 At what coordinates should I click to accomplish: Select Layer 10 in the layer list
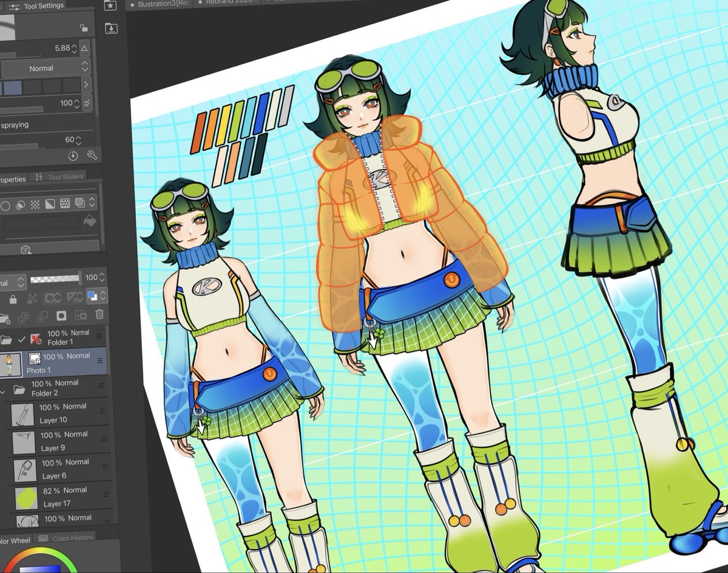[58, 413]
